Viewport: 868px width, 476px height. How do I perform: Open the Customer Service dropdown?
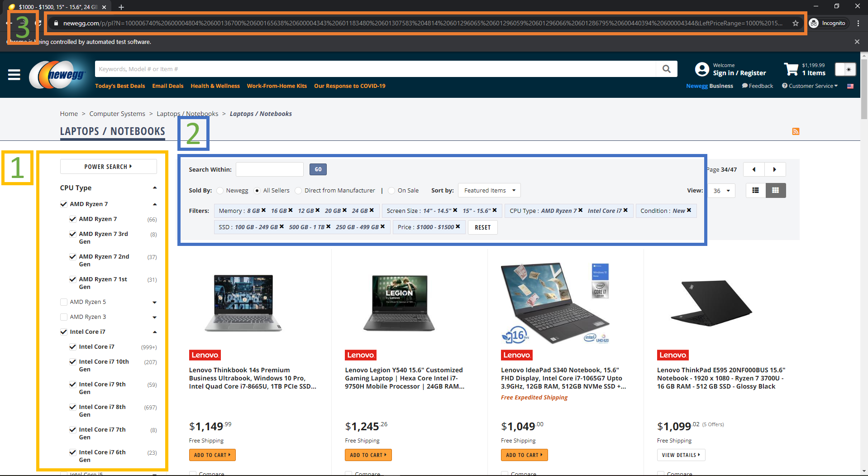pyautogui.click(x=810, y=86)
